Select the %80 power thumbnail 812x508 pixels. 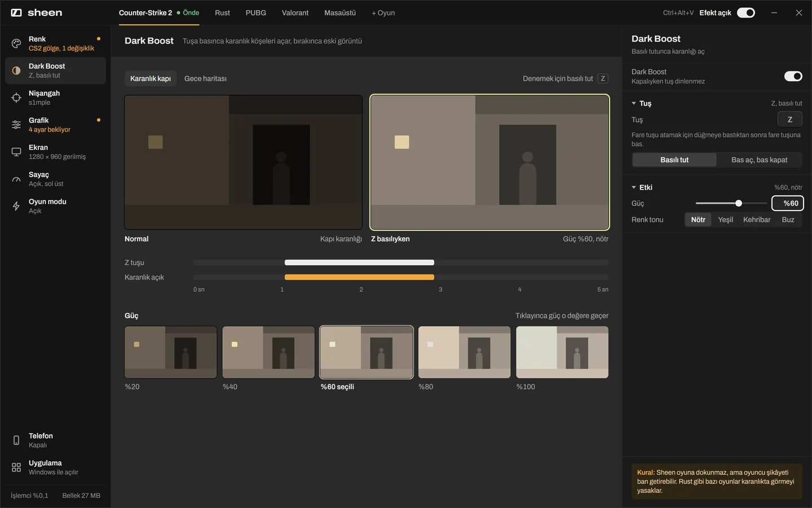point(464,352)
